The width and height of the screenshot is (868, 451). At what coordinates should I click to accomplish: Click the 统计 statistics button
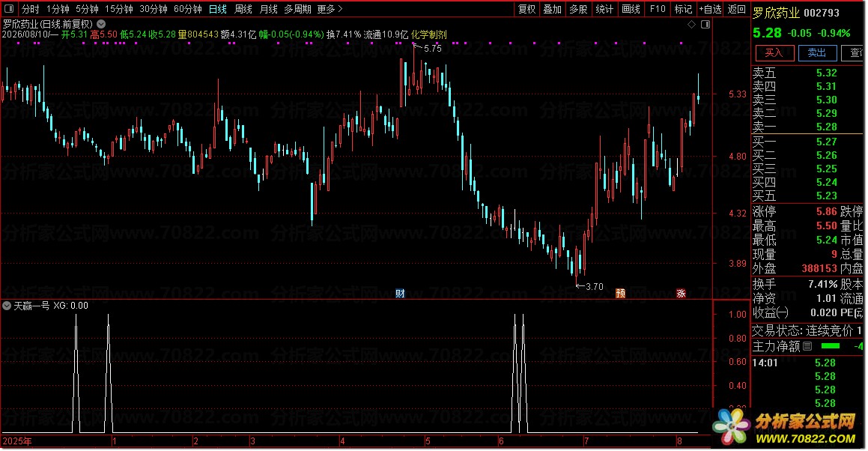click(x=604, y=9)
